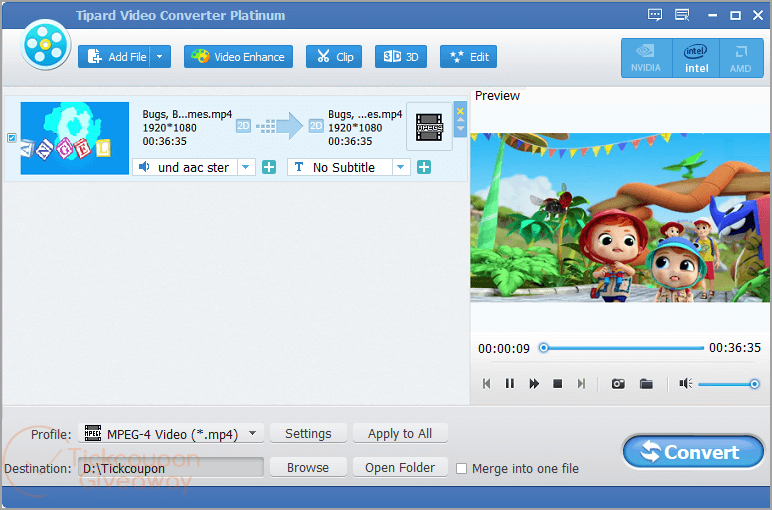The image size is (772, 510).
Task: Browse for destination folder
Action: [308, 467]
